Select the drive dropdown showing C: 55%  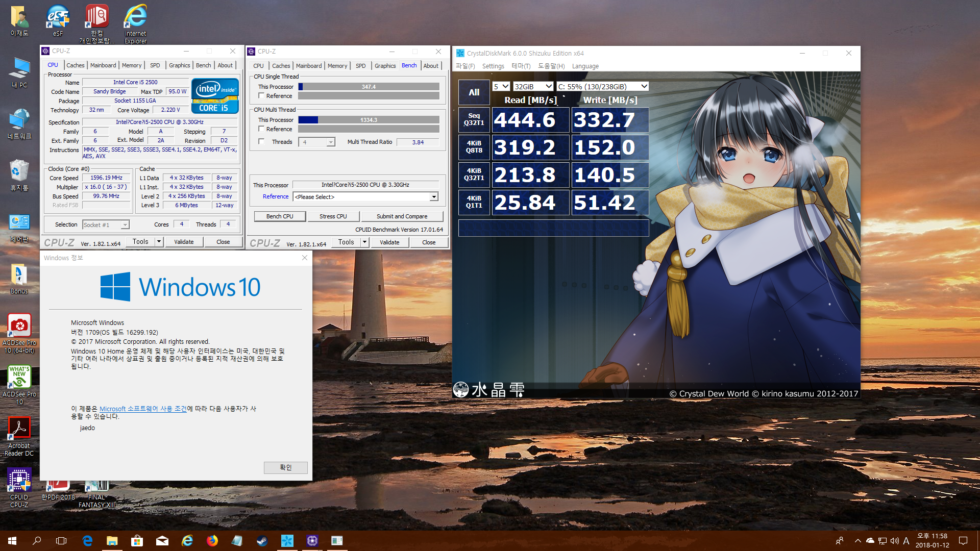click(x=602, y=87)
